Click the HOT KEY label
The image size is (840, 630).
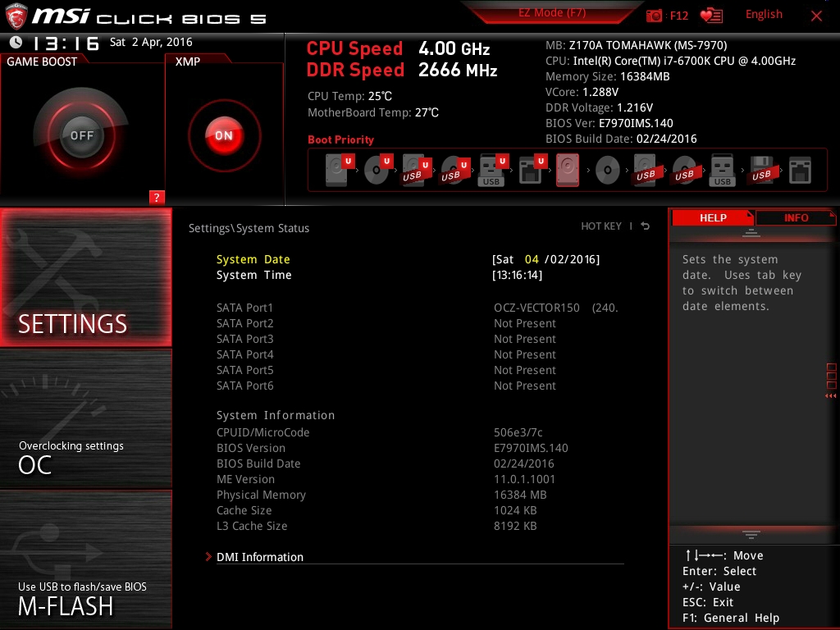601,226
